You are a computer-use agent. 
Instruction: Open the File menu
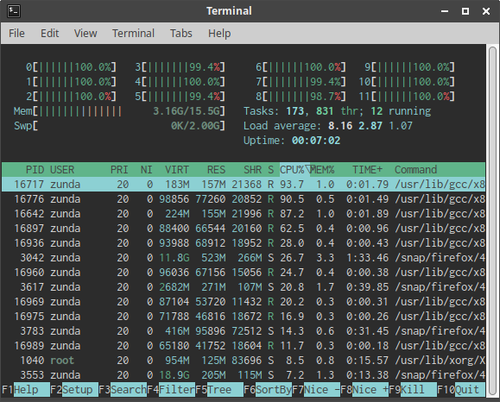[x=17, y=33]
